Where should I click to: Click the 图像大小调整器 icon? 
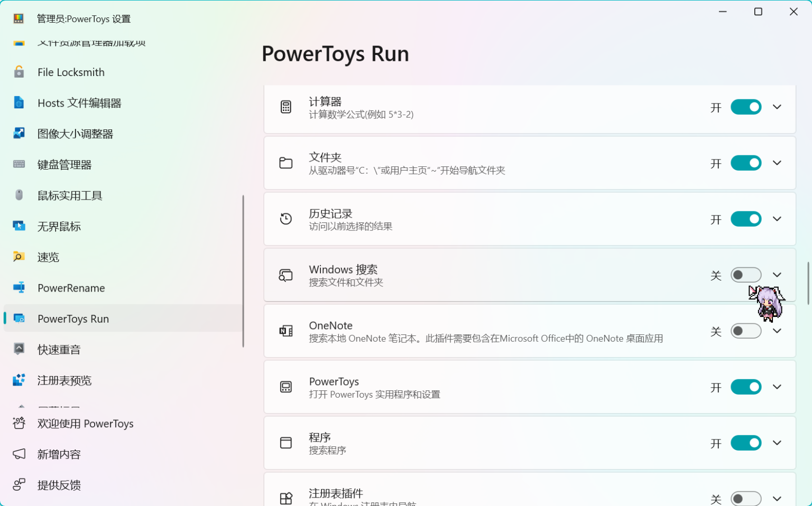click(x=19, y=133)
